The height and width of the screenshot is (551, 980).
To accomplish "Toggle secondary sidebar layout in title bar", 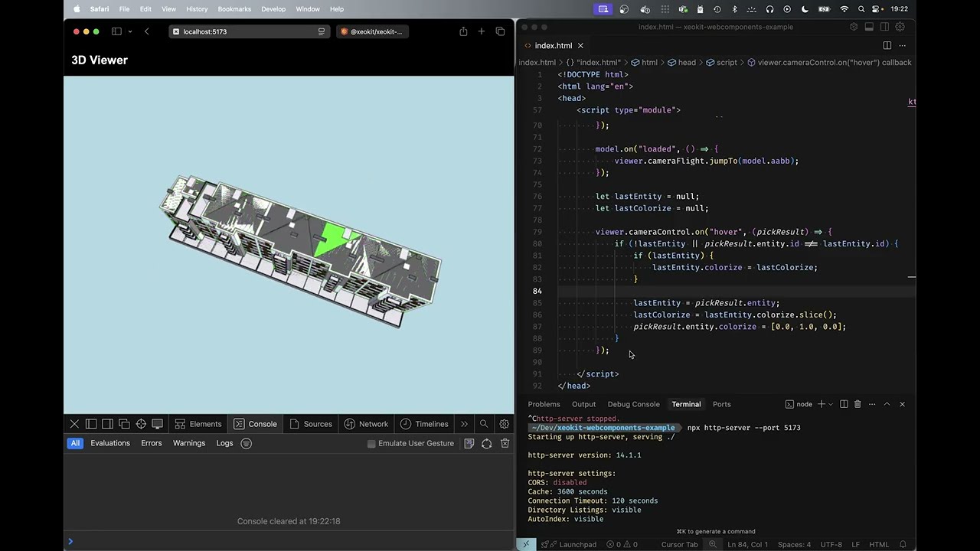I will click(884, 27).
